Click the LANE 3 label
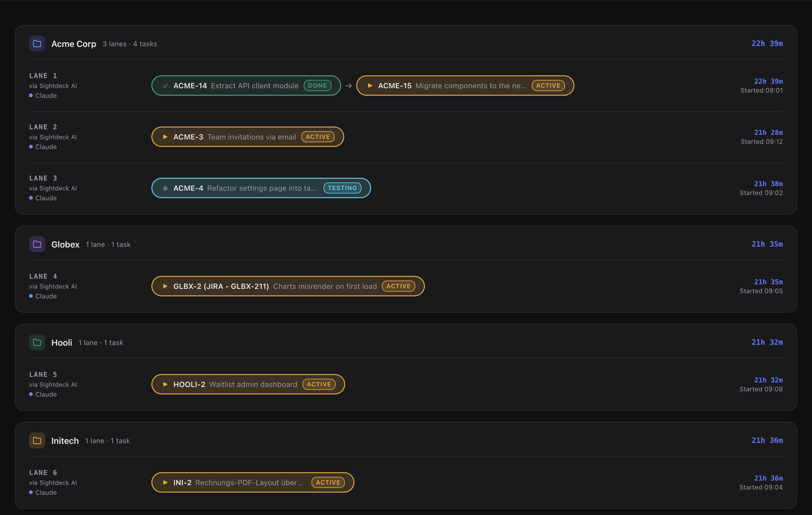This screenshot has height=515, width=812. pyautogui.click(x=43, y=179)
